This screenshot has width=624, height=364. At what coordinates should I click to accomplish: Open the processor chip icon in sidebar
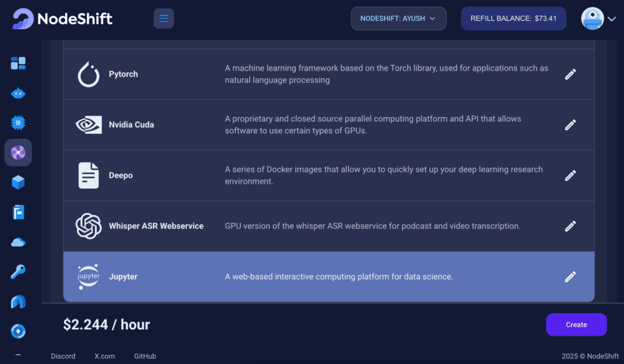pyautogui.click(x=18, y=123)
